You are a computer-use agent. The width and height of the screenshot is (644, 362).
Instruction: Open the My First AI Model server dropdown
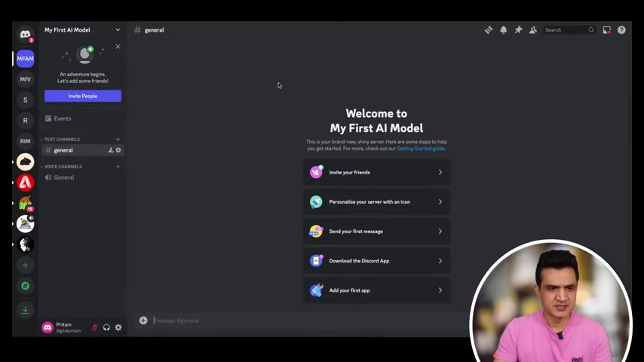82,30
